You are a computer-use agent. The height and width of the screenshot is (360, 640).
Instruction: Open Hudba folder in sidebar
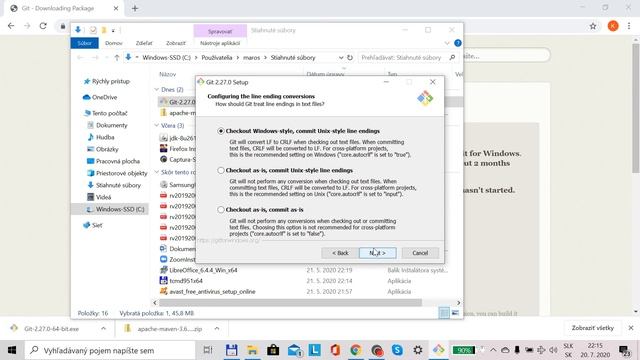pyautogui.click(x=101, y=137)
